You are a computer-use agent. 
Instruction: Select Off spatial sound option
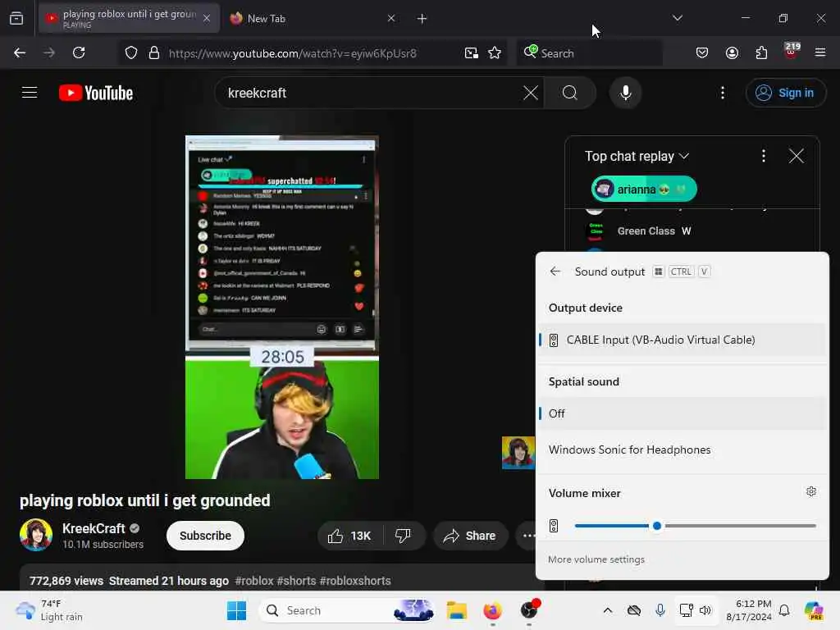click(x=682, y=413)
